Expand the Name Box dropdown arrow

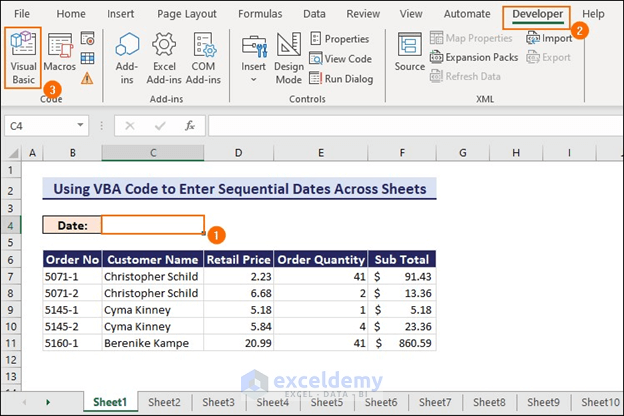[81, 125]
